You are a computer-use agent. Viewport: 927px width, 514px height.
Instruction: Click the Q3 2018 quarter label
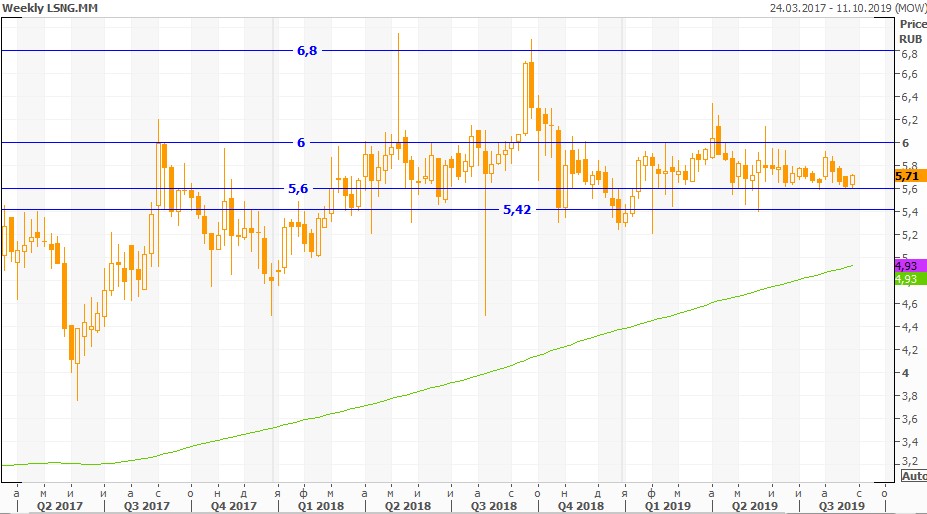pyautogui.click(x=492, y=506)
